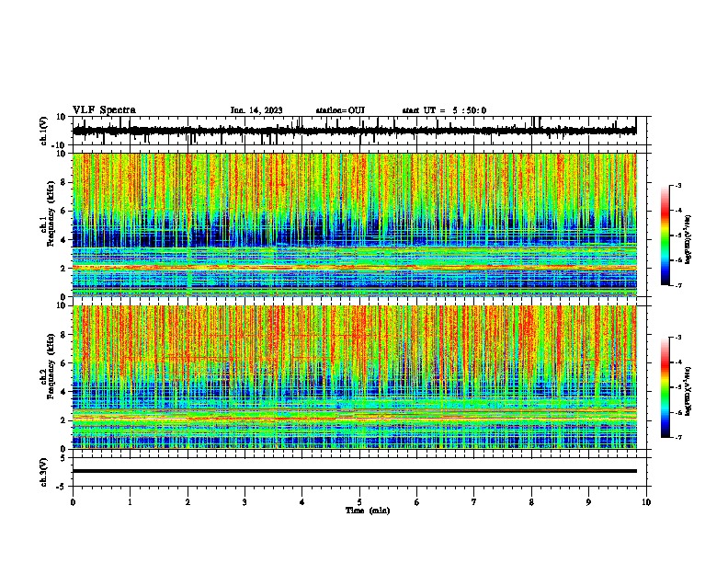The image size is (728, 563).
Task: Select the date label 'Jan. 14, 2023'
Action: 256,110
